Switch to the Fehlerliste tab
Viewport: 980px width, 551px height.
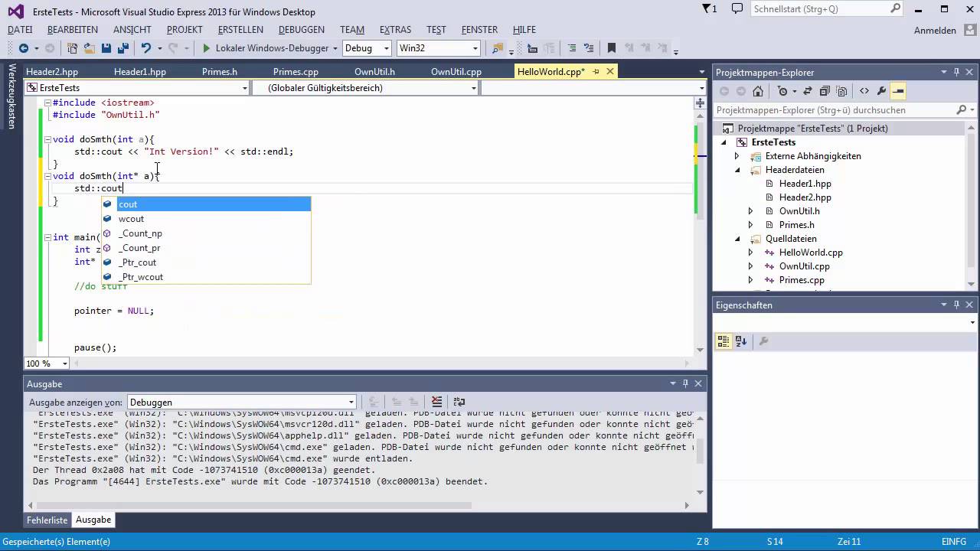pos(47,520)
